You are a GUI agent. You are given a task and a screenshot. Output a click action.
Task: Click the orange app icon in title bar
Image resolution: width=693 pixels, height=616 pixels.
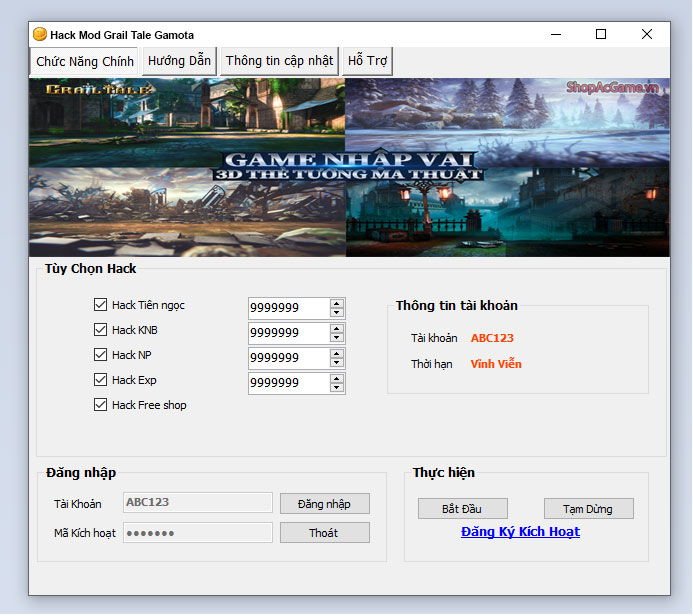[x=40, y=34]
